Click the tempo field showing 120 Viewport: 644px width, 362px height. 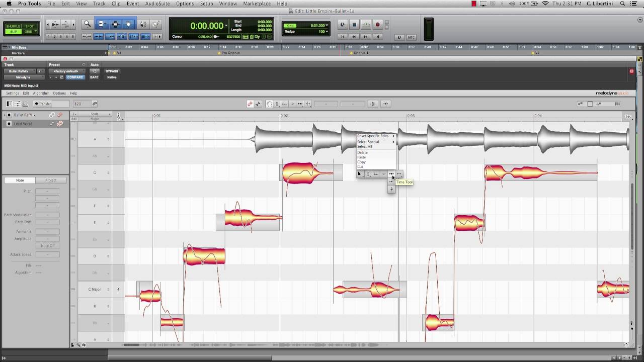pos(81,104)
